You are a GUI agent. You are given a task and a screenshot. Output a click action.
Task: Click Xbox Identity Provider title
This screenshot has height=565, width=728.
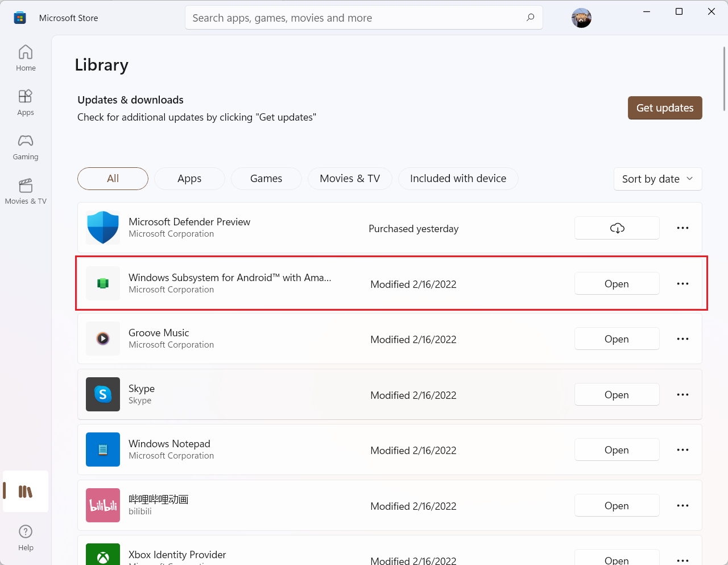(177, 555)
